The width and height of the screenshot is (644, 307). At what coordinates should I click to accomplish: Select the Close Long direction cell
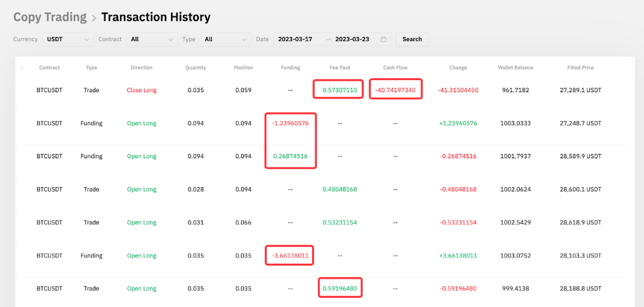(142, 90)
